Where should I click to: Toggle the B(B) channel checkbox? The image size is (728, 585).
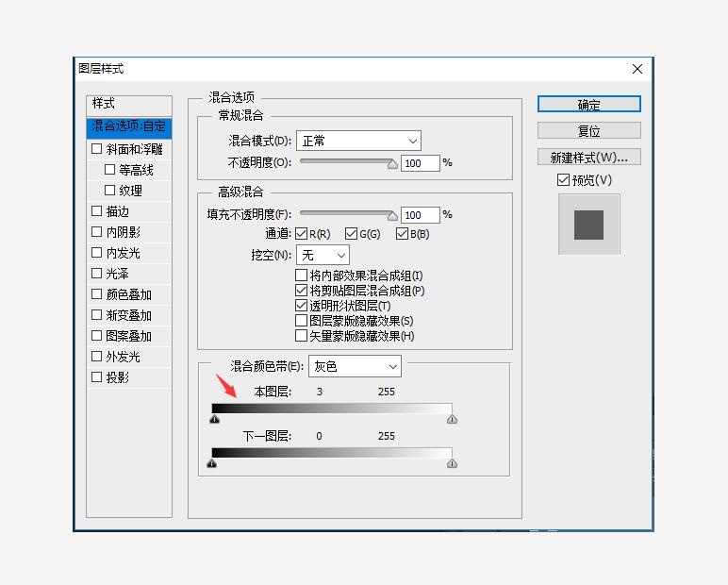pos(402,234)
